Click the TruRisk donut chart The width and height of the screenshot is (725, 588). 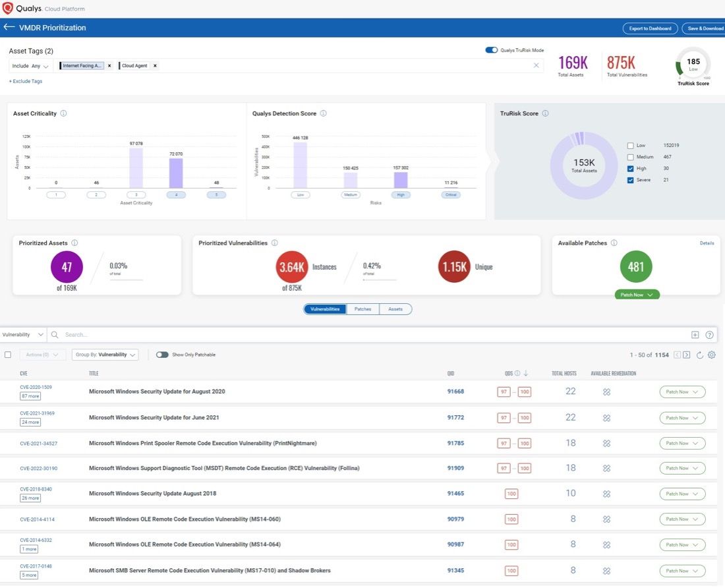tap(584, 165)
